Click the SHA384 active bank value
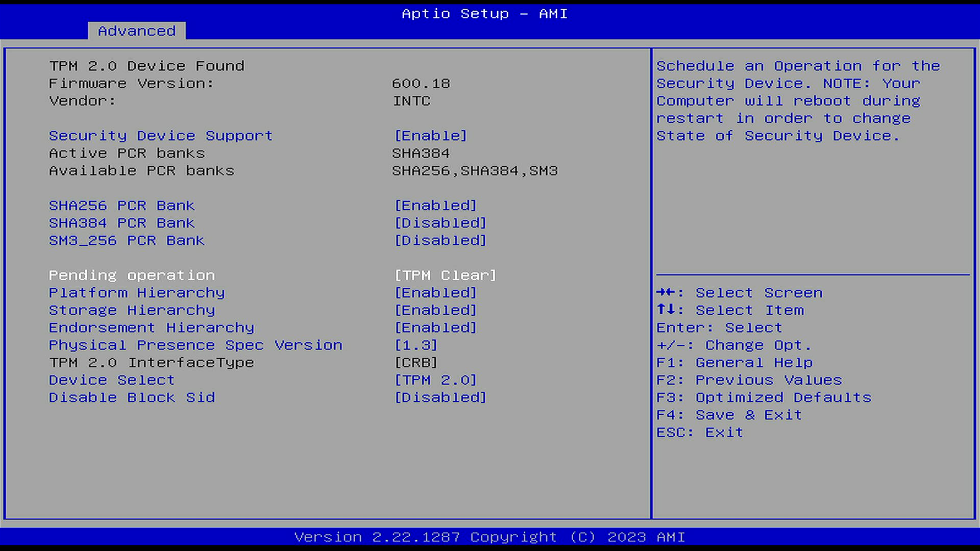 point(421,153)
